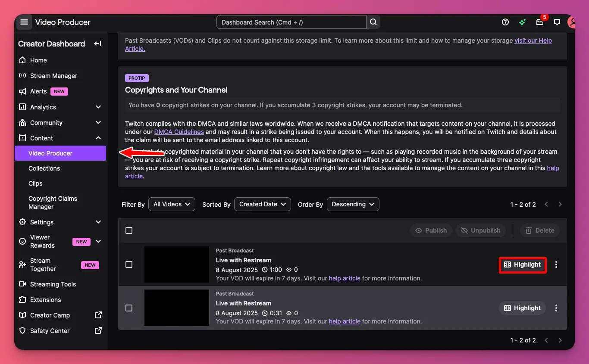Open three-dot menu for 1:00 broadcast

(556, 264)
